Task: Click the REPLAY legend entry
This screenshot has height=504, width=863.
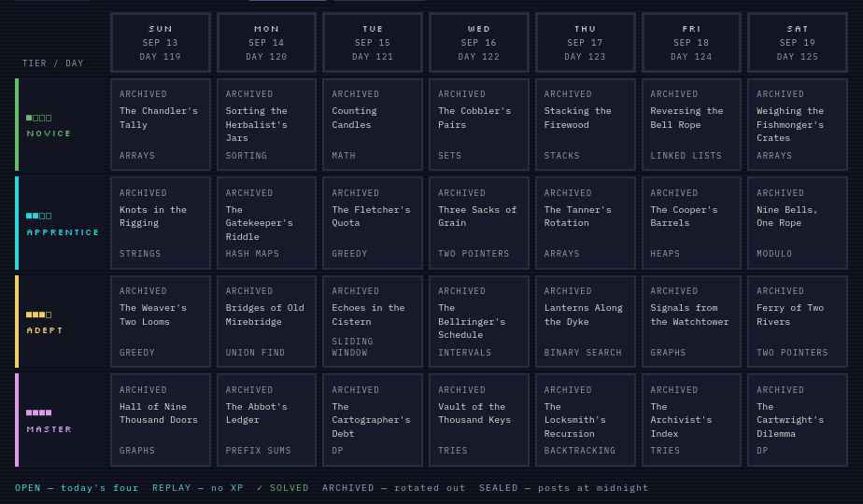Action: click(x=198, y=487)
